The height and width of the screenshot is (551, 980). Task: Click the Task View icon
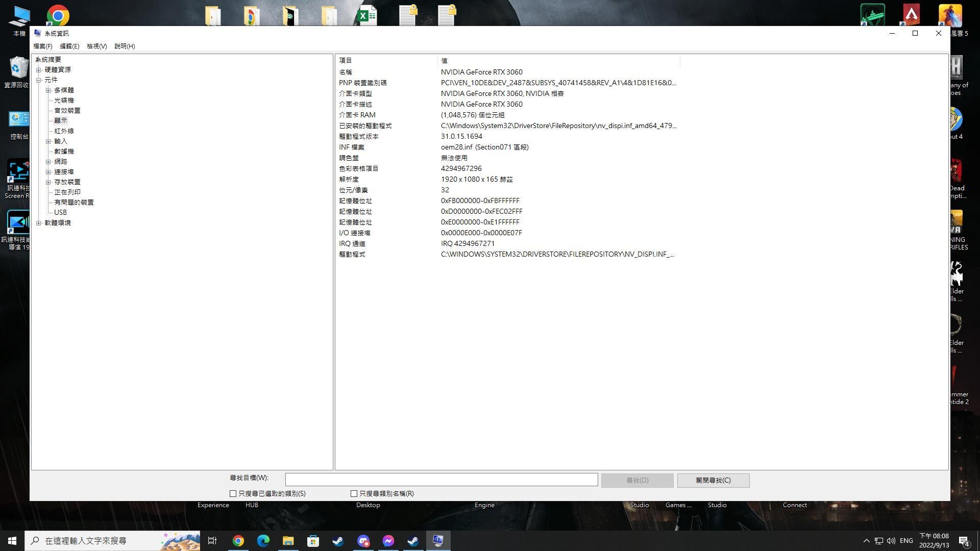[212, 541]
